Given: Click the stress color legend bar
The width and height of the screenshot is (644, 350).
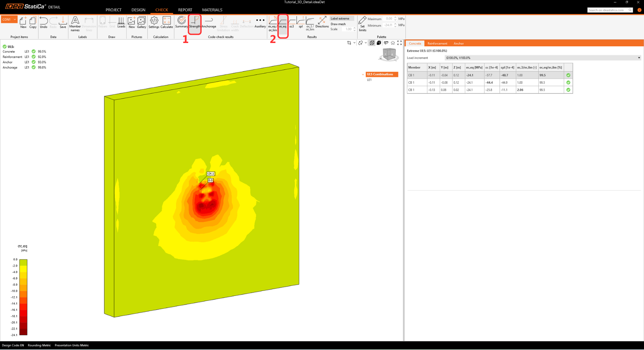Looking at the screenshot, I should [x=23, y=297].
